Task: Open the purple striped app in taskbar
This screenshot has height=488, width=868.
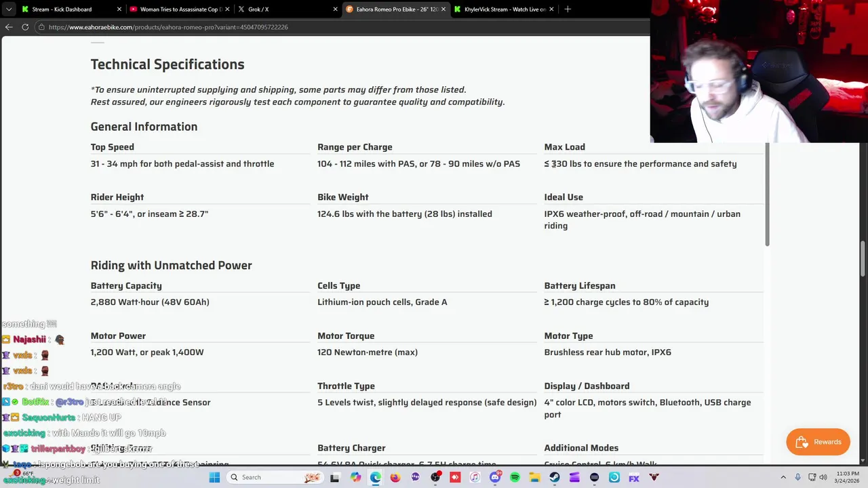Action: tap(574, 477)
